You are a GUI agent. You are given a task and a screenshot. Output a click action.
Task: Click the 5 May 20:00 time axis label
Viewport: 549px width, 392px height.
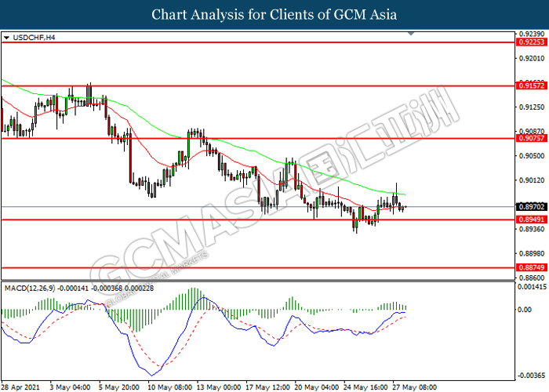pyautogui.click(x=118, y=387)
